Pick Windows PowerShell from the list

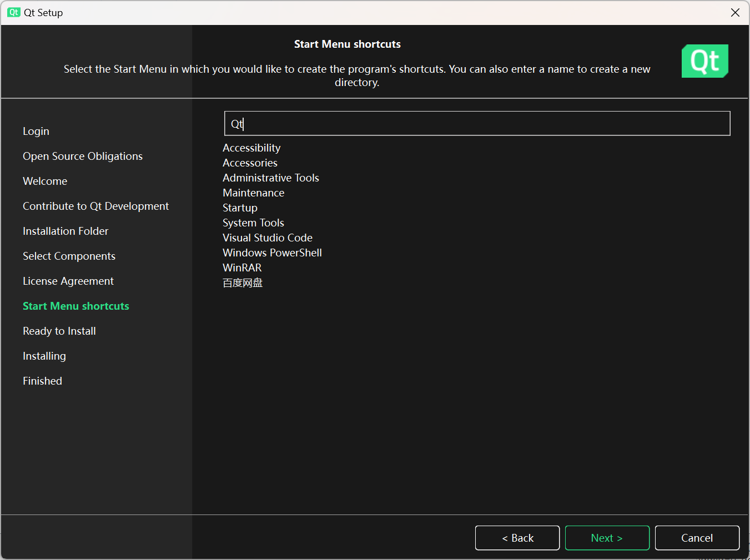coord(272,253)
